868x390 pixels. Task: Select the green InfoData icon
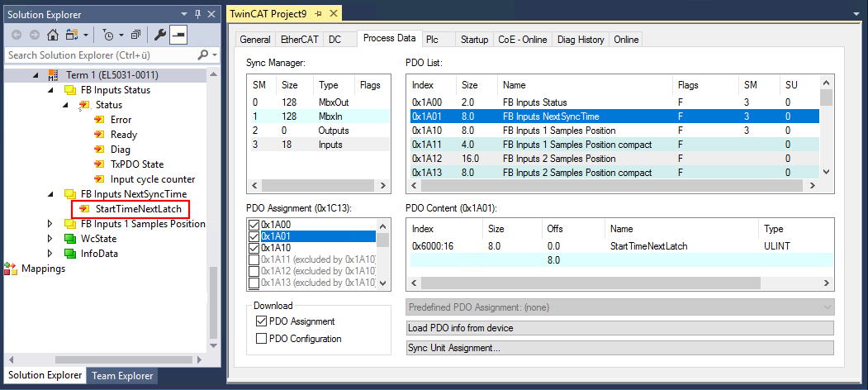pos(69,254)
